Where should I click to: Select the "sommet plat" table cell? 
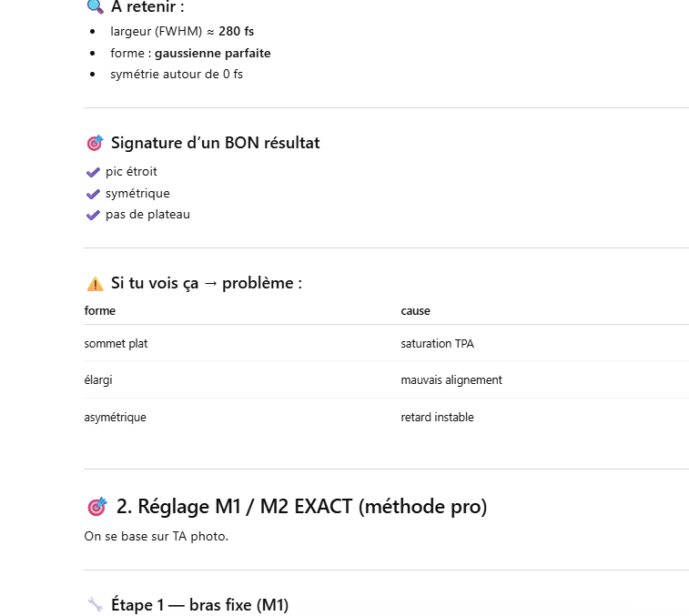(116, 344)
